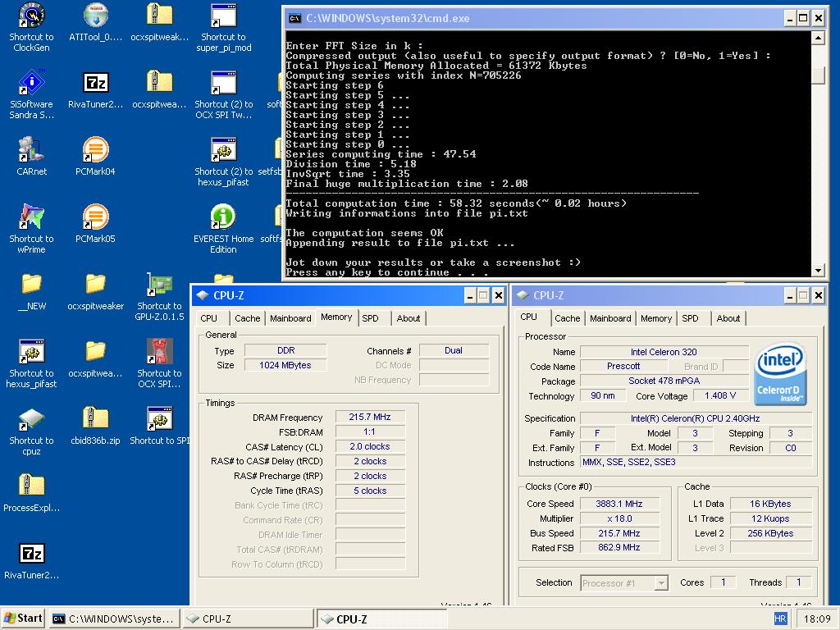Viewport: 840px width, 630px height.
Task: Activate the second CPU-Z taskbar button
Action: click(382, 619)
